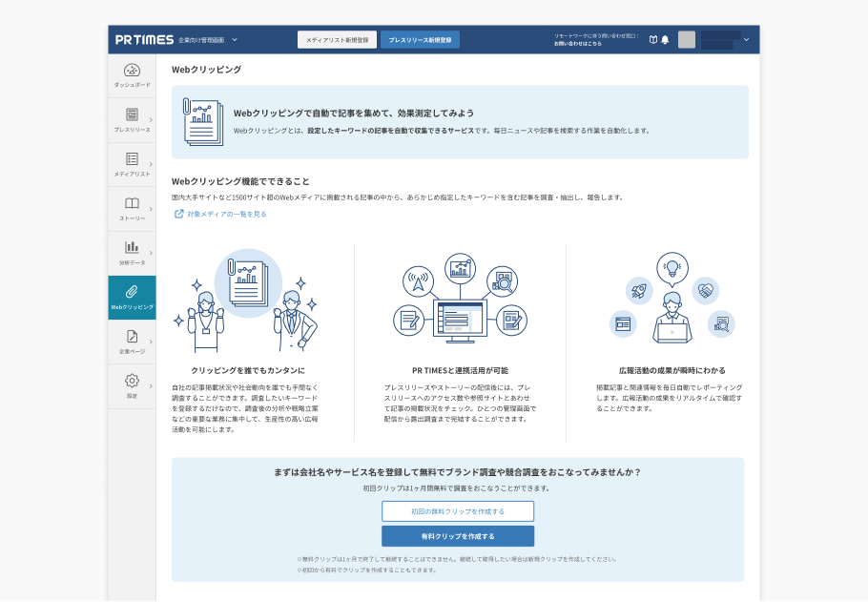Click the external link icon by target media
868x602 pixels.
click(x=178, y=214)
